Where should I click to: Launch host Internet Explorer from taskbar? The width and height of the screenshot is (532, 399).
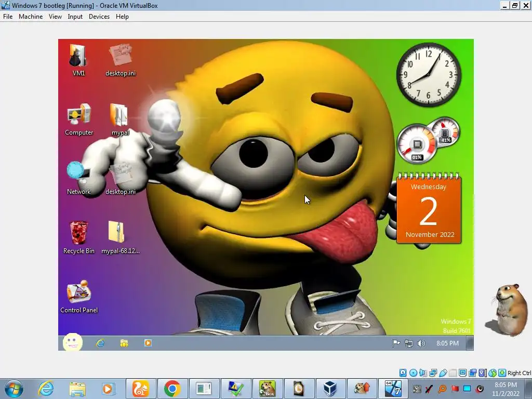(x=46, y=389)
